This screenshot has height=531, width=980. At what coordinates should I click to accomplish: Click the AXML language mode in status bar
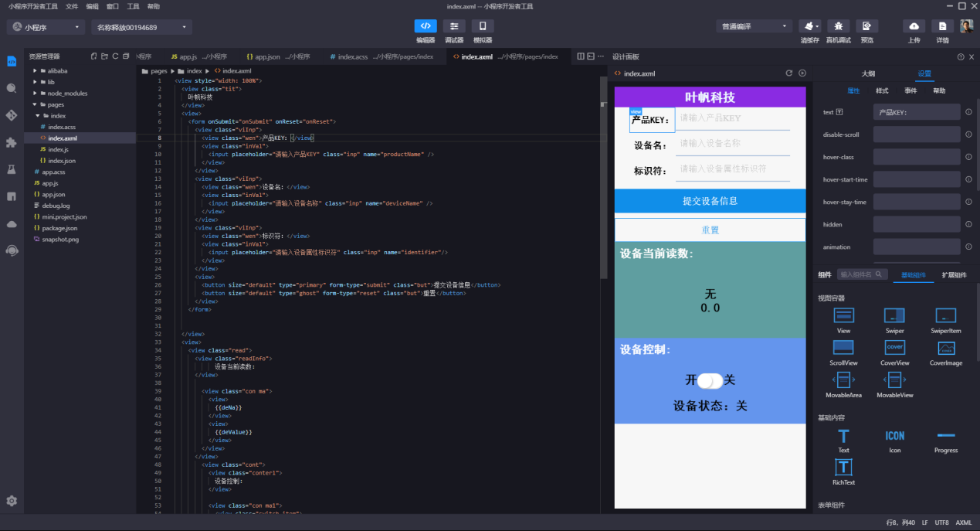click(x=964, y=523)
